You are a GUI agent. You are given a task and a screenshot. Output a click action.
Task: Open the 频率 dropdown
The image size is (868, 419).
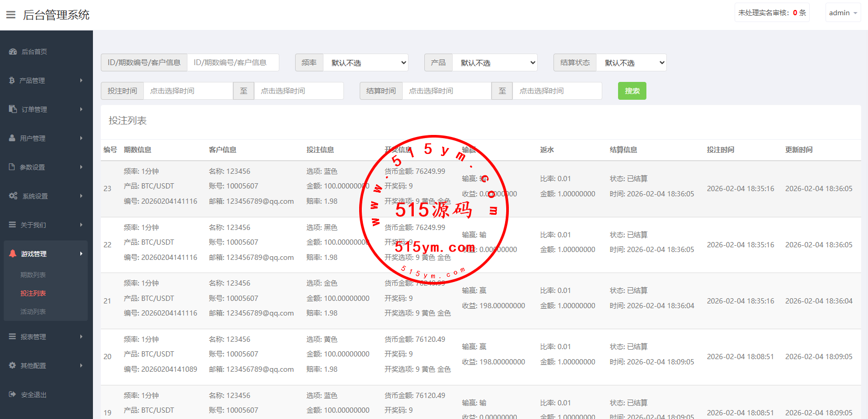(365, 62)
